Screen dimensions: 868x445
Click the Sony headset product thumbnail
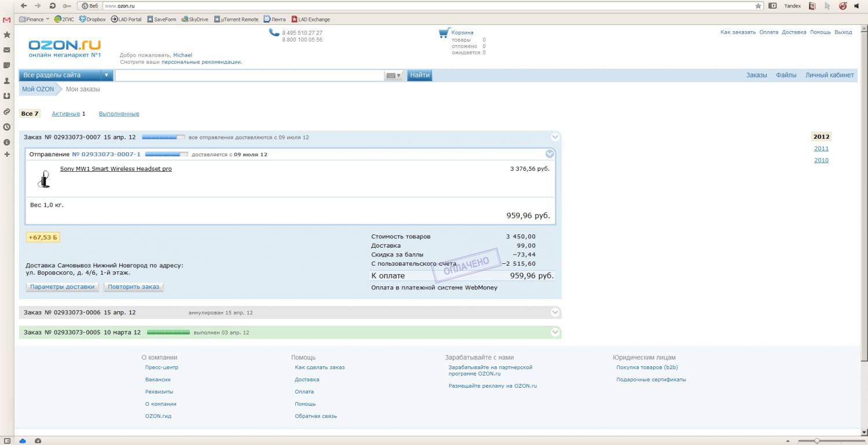pyautogui.click(x=43, y=179)
